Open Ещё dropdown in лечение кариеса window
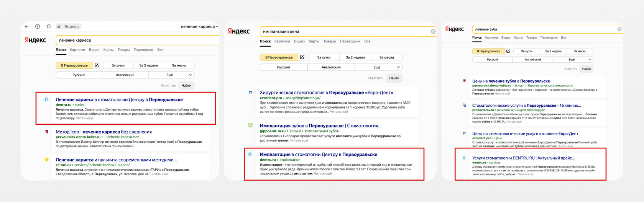 171,75
